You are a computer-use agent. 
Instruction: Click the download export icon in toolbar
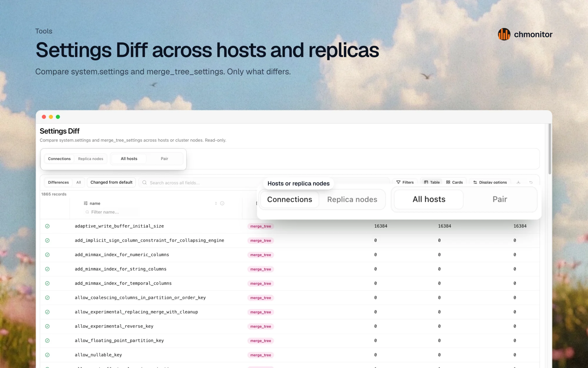518,183
